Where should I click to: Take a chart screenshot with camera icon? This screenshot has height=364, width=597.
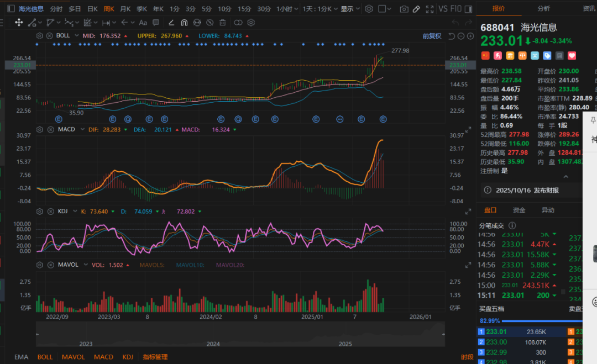(x=404, y=9)
